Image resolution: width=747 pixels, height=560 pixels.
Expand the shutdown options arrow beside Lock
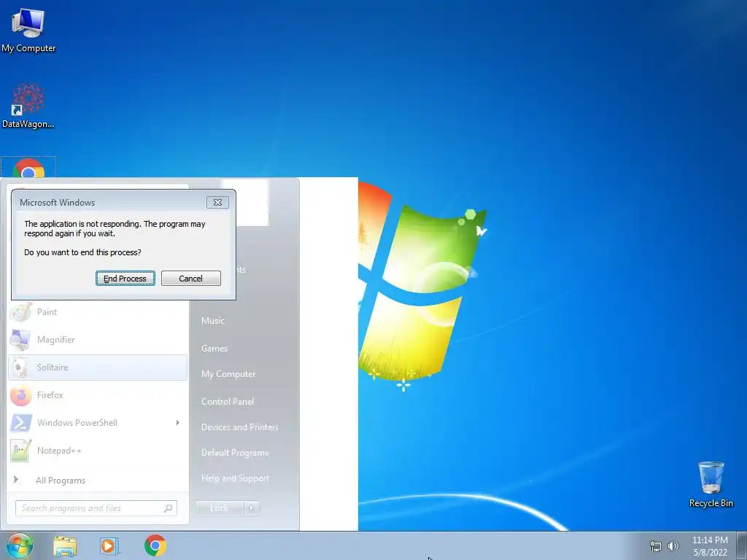click(252, 508)
